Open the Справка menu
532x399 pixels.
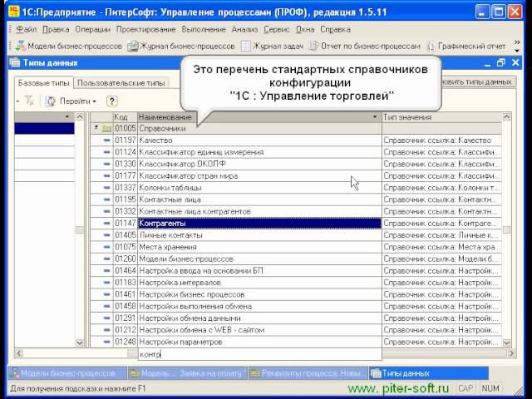click(x=335, y=30)
